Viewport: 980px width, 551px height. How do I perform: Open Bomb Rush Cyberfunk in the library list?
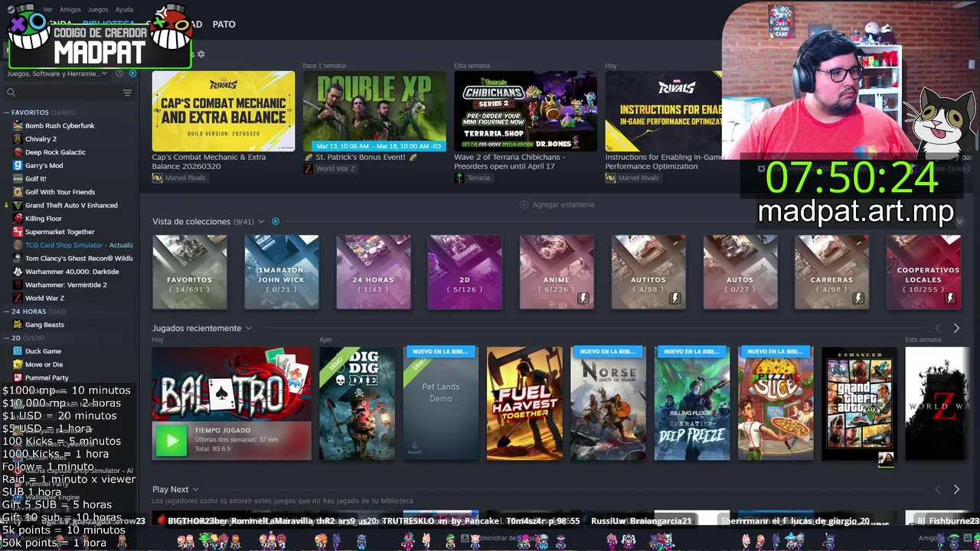60,126
